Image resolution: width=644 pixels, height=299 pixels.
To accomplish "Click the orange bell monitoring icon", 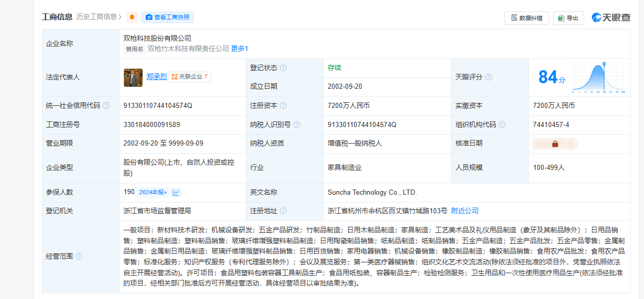I will point(132,17).
